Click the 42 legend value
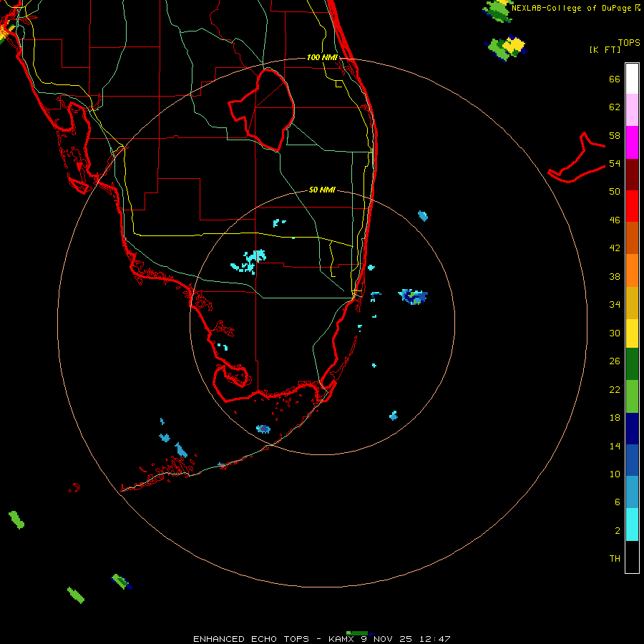644x644 pixels. [x=615, y=248]
